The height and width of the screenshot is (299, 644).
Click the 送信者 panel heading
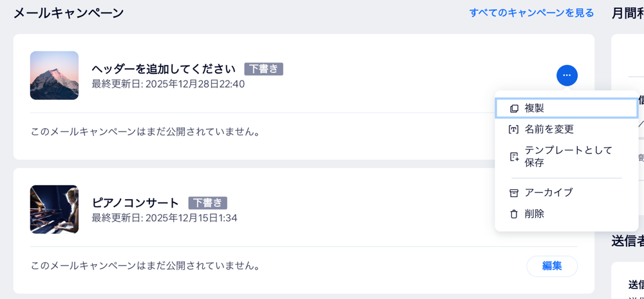click(627, 241)
